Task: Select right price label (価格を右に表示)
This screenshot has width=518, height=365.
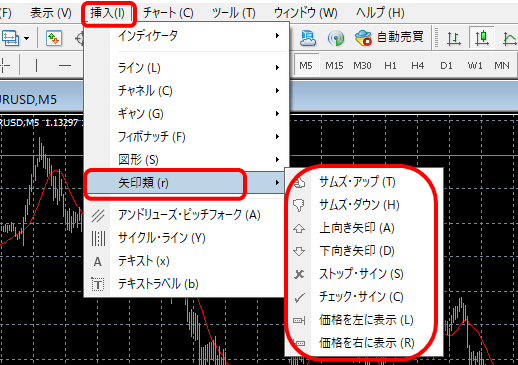Action: coord(364,343)
